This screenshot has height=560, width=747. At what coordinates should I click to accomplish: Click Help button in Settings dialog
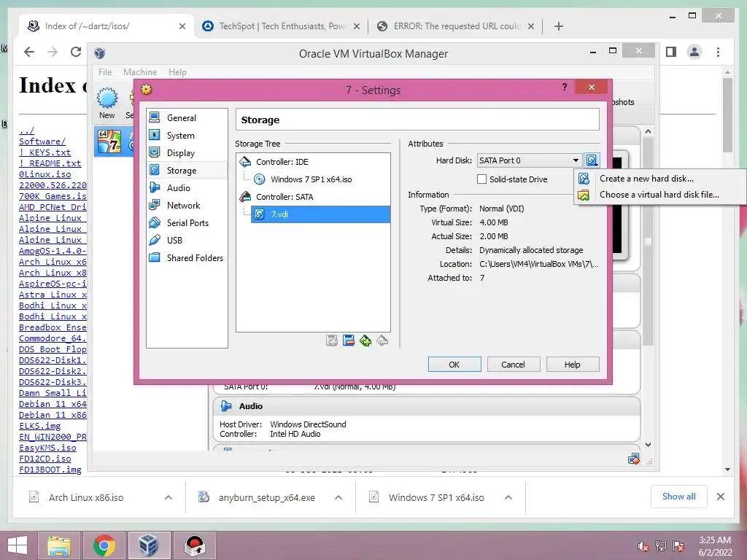[573, 365]
